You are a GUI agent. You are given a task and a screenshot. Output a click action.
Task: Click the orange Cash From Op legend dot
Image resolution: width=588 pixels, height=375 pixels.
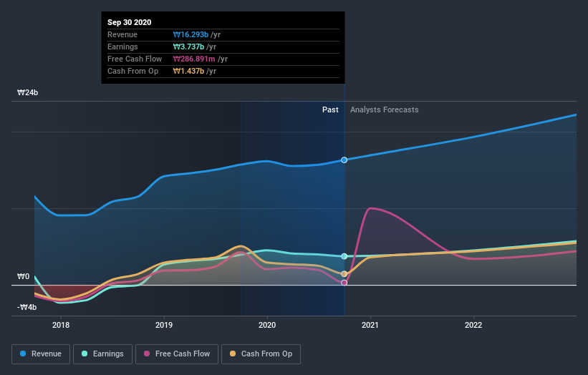point(233,354)
